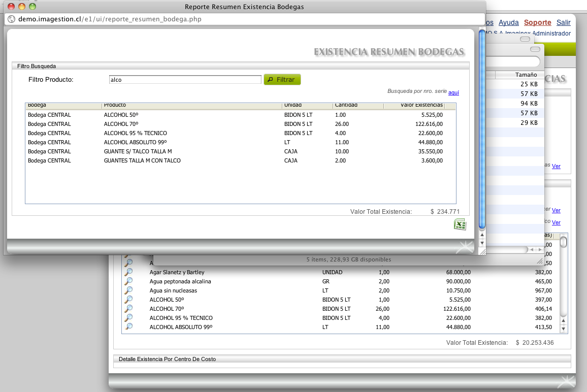
Task: Sort by Producto column header
Action: coord(191,106)
